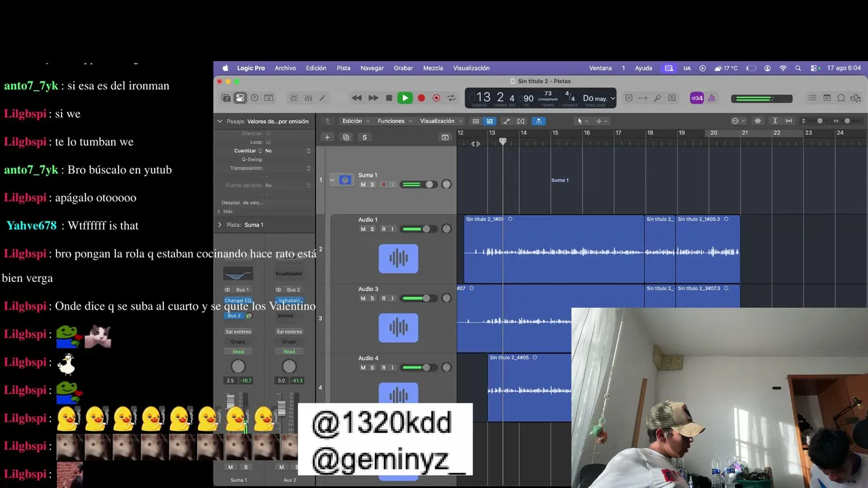868x488 pixels.
Task: Open the List Editors panel
Action: point(812,98)
